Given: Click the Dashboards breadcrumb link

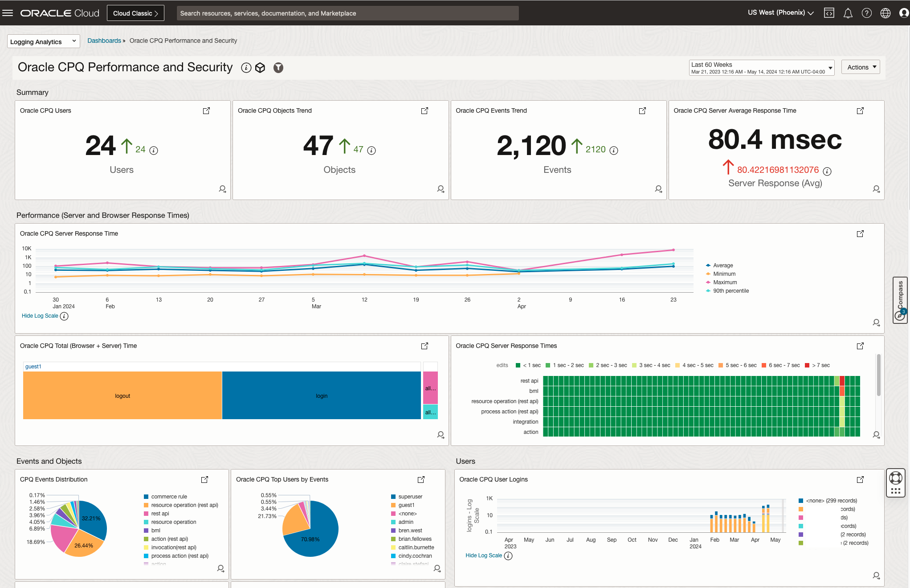Looking at the screenshot, I should [104, 41].
